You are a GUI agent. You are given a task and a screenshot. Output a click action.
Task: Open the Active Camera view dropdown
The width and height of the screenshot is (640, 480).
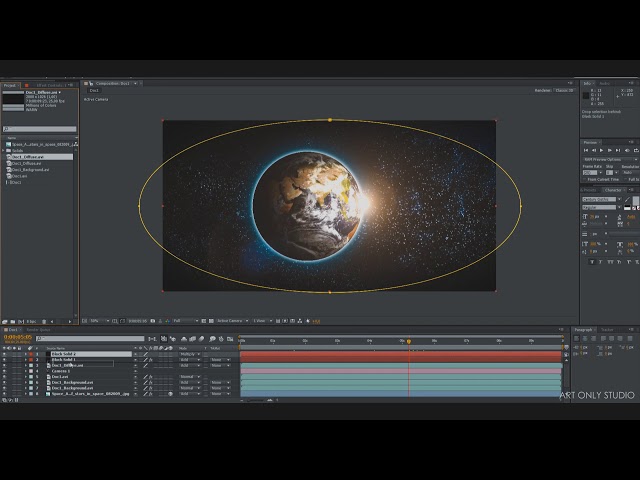232,321
